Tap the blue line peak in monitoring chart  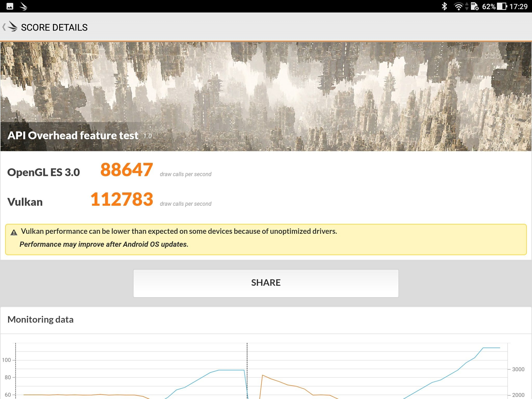[491, 348]
